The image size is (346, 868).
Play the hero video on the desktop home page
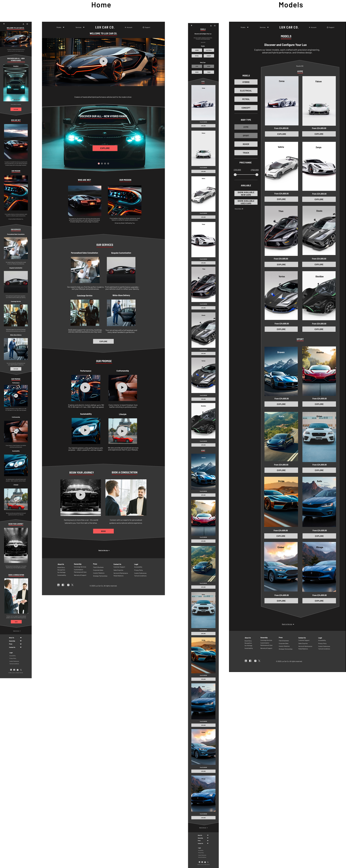pos(103,61)
